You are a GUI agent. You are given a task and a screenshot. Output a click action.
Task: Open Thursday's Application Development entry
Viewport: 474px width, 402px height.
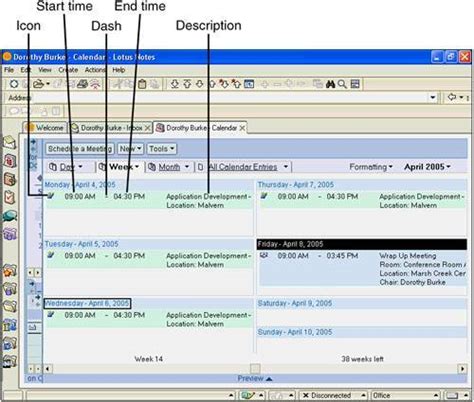point(363,200)
